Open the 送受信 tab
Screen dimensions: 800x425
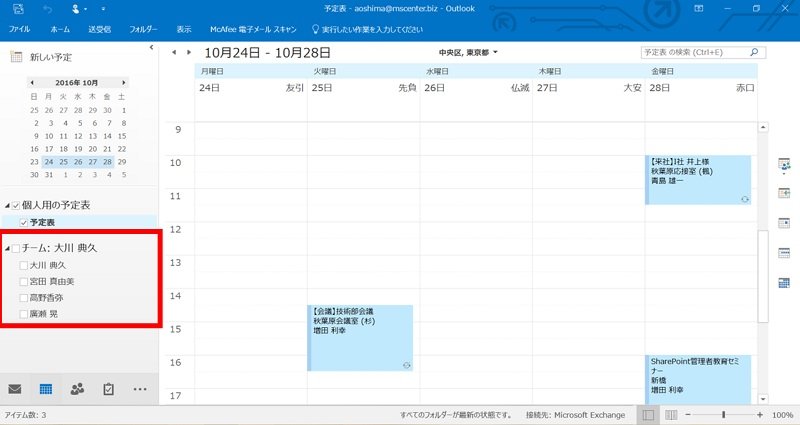[99, 29]
